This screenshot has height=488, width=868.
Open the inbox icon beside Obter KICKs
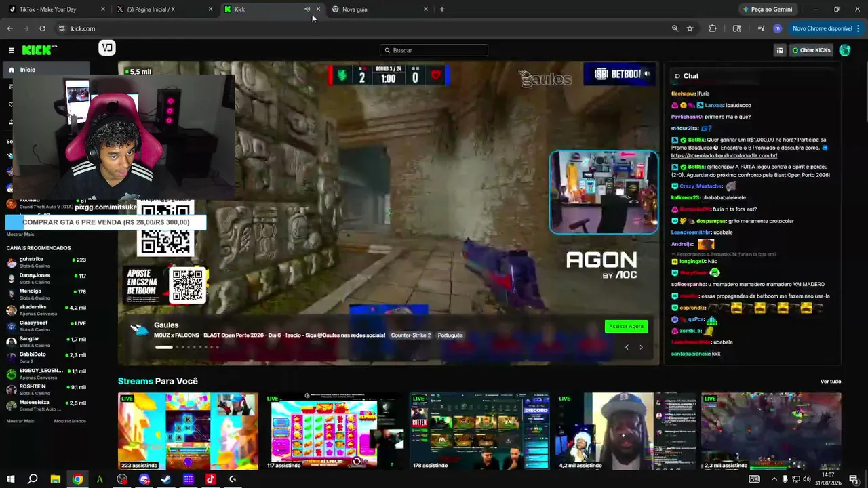(x=780, y=50)
